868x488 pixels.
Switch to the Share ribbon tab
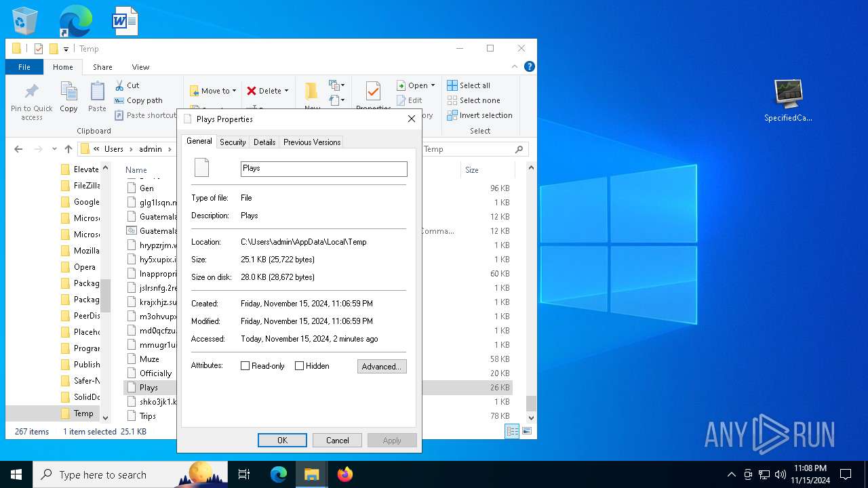point(103,67)
